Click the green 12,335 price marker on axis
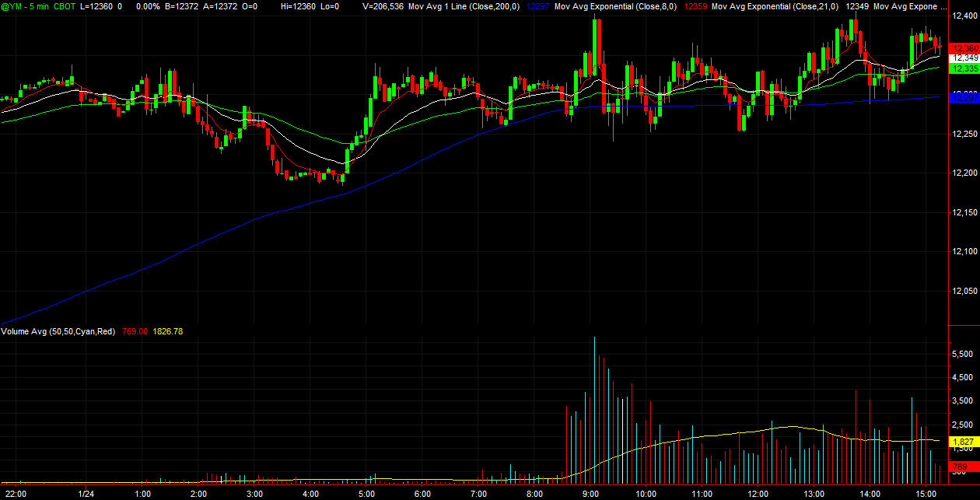This screenshot has height=500, width=980. tap(964, 68)
